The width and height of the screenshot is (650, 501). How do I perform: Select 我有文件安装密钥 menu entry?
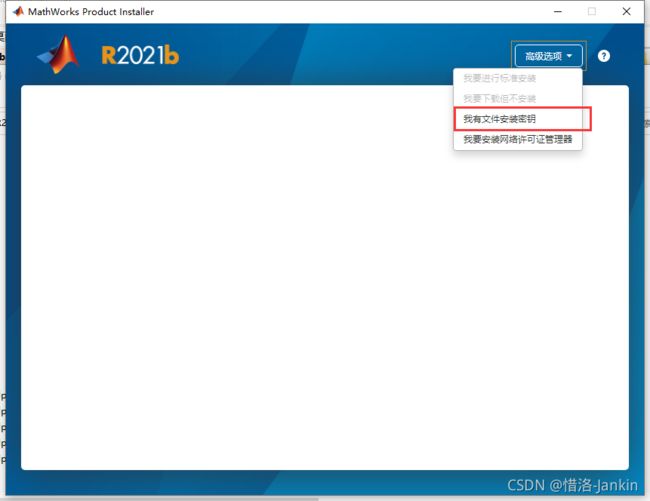point(518,119)
